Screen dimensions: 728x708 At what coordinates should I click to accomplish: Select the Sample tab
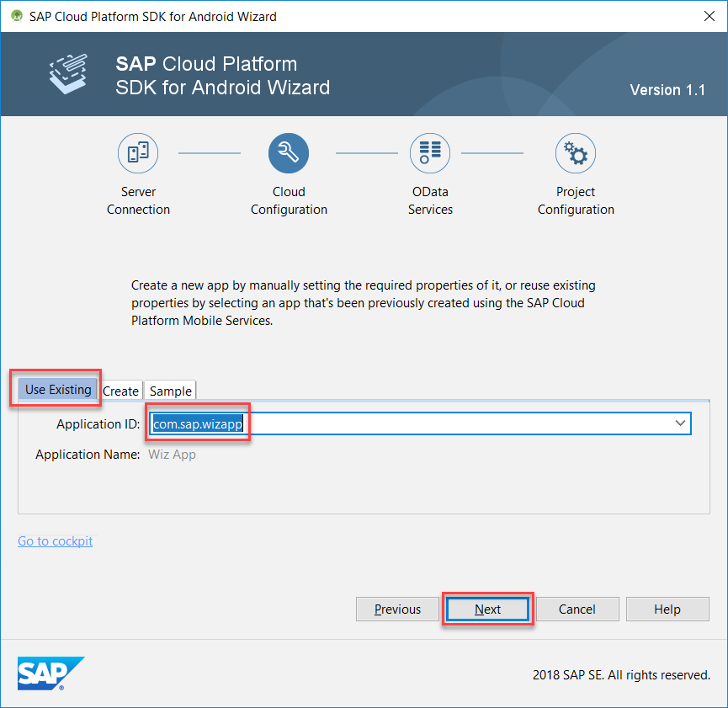coord(171,391)
